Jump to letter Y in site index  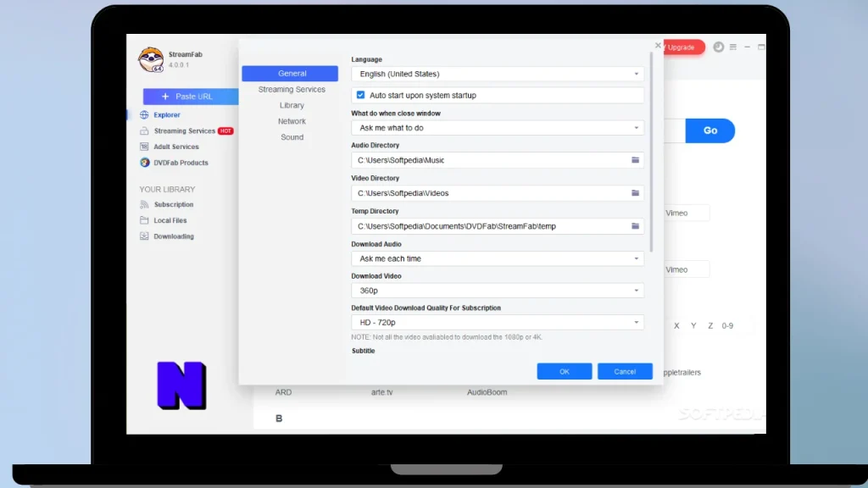[x=693, y=326]
